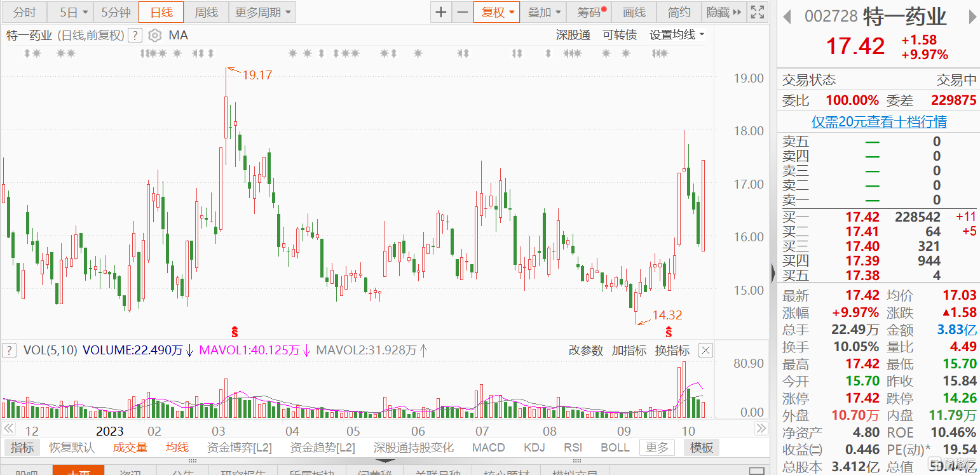Enable the MACD indicator
Screen dimensions: 980x475
(x=488, y=448)
